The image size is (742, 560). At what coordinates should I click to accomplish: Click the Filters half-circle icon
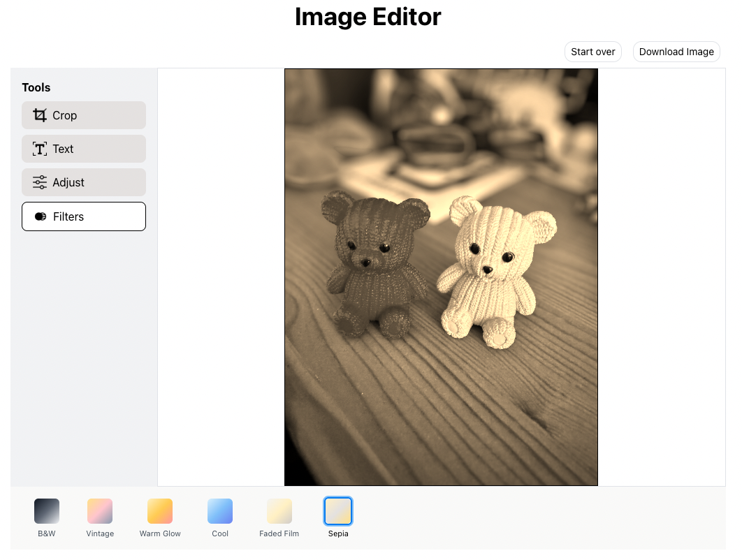point(40,216)
